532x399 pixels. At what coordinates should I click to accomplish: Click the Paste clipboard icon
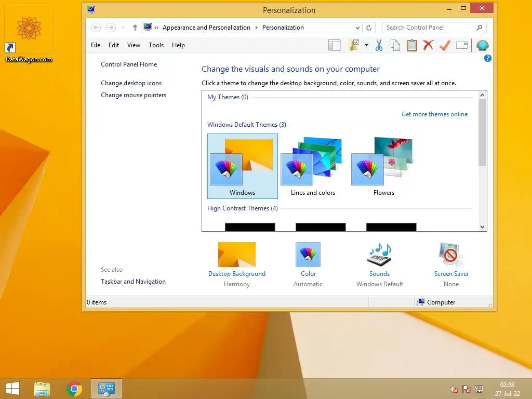[x=411, y=45]
